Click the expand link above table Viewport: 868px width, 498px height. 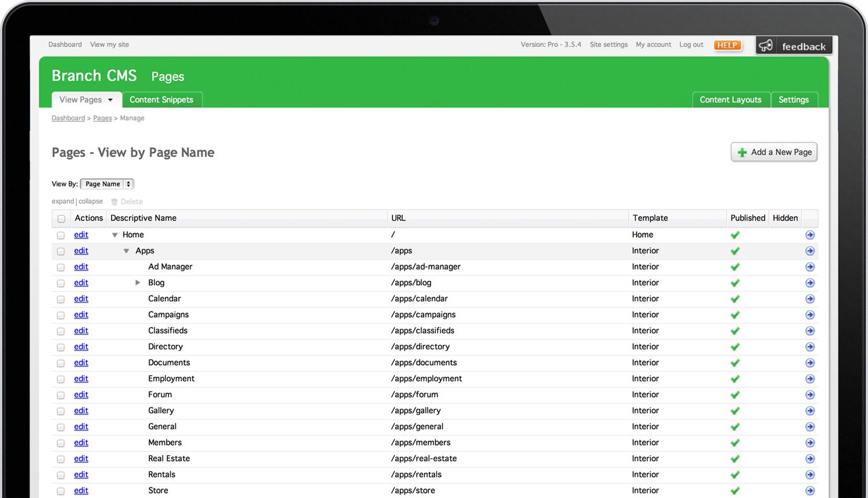[x=62, y=201]
